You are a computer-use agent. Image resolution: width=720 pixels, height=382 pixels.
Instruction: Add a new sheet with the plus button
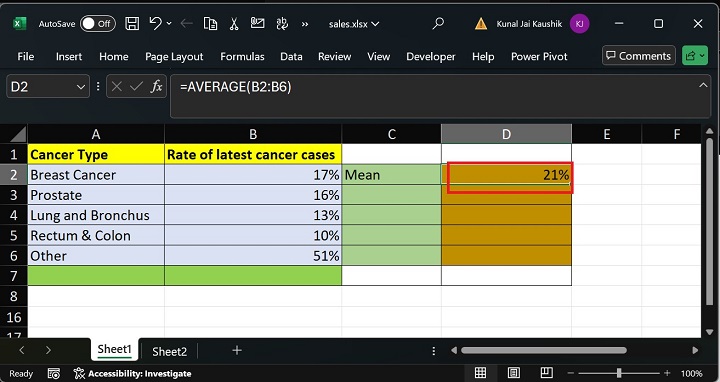[x=237, y=351]
